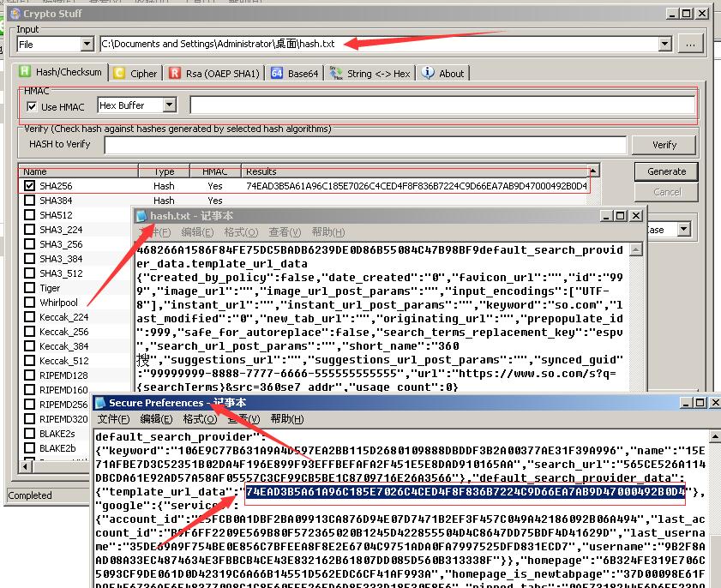Click the Generate button

pos(666,171)
